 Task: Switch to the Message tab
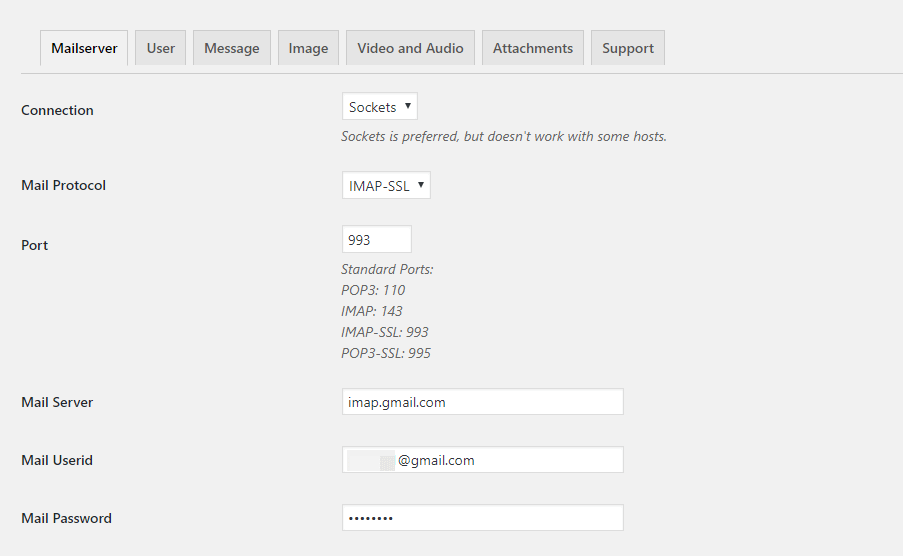pos(232,48)
